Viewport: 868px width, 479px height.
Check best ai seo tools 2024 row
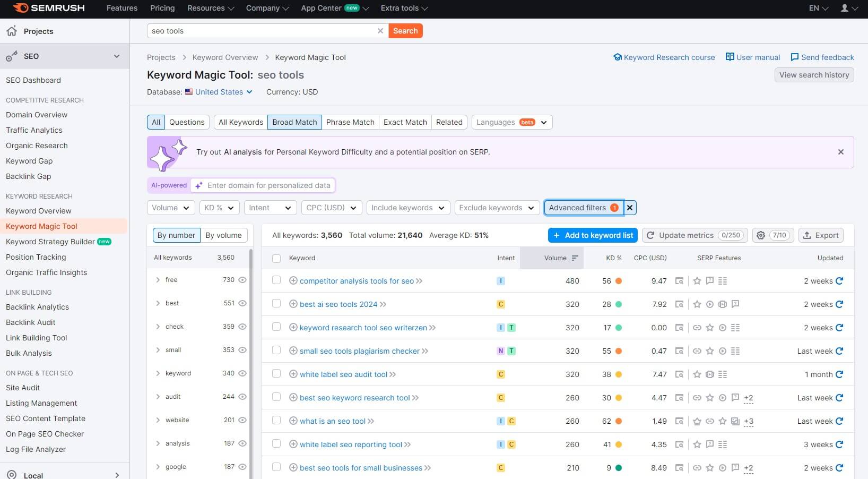(276, 304)
